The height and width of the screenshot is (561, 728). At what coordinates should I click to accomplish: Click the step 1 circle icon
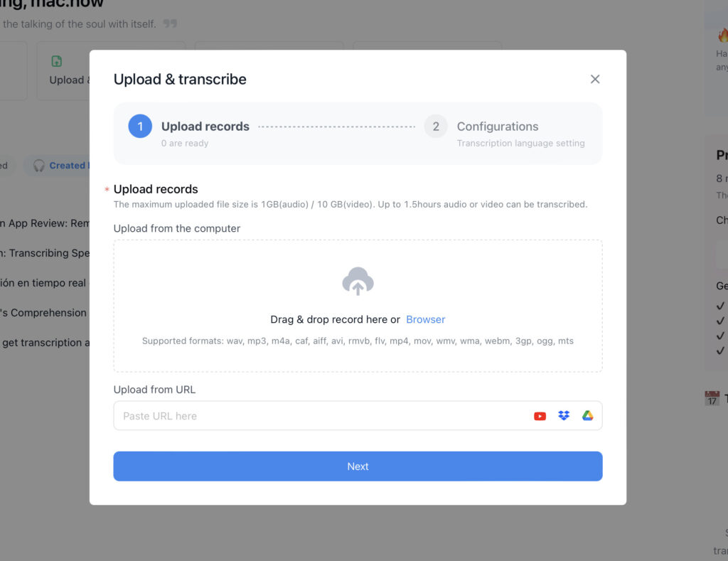coord(140,127)
